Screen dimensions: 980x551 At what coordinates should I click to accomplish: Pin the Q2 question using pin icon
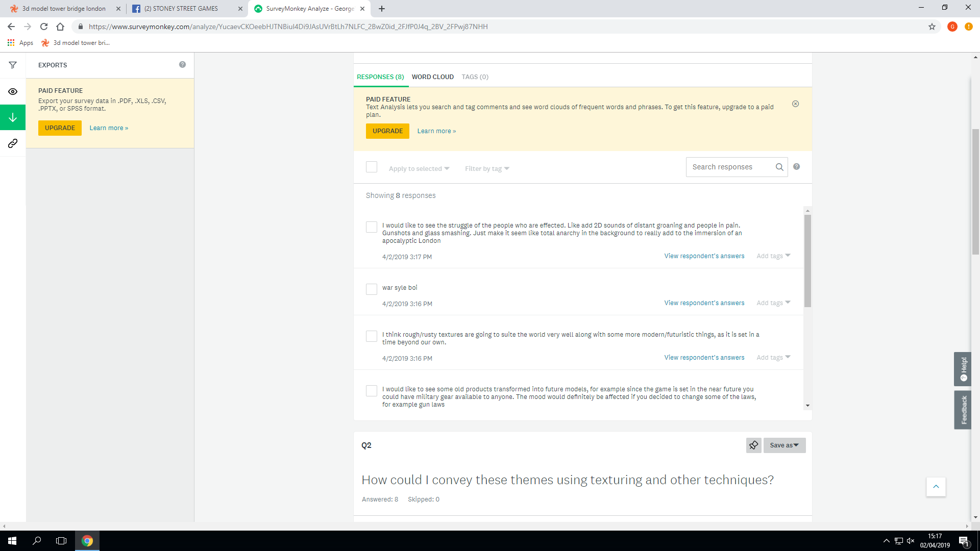coord(753,445)
